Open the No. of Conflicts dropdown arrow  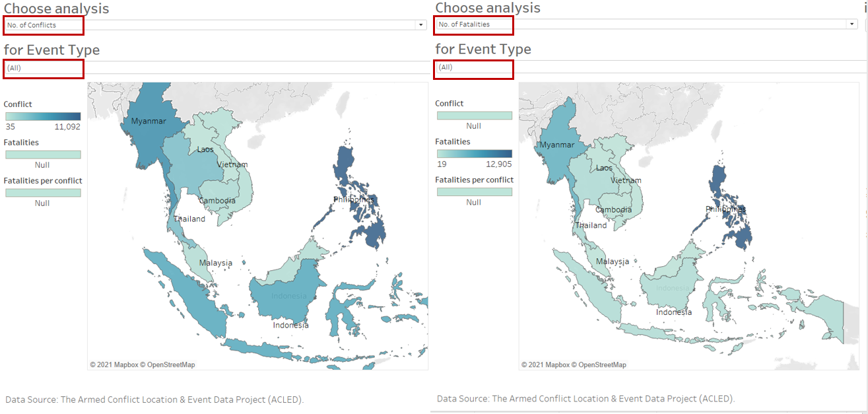click(420, 25)
